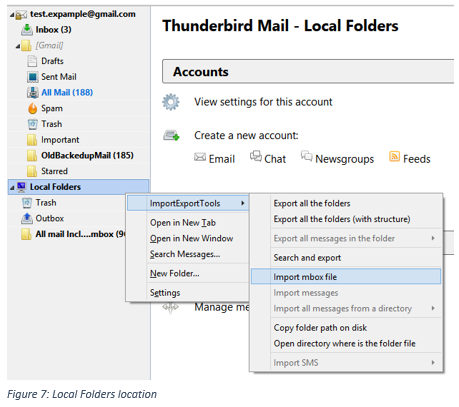Click the Gmail account envelope icon
The width and height of the screenshot is (459, 407).
click(x=21, y=15)
